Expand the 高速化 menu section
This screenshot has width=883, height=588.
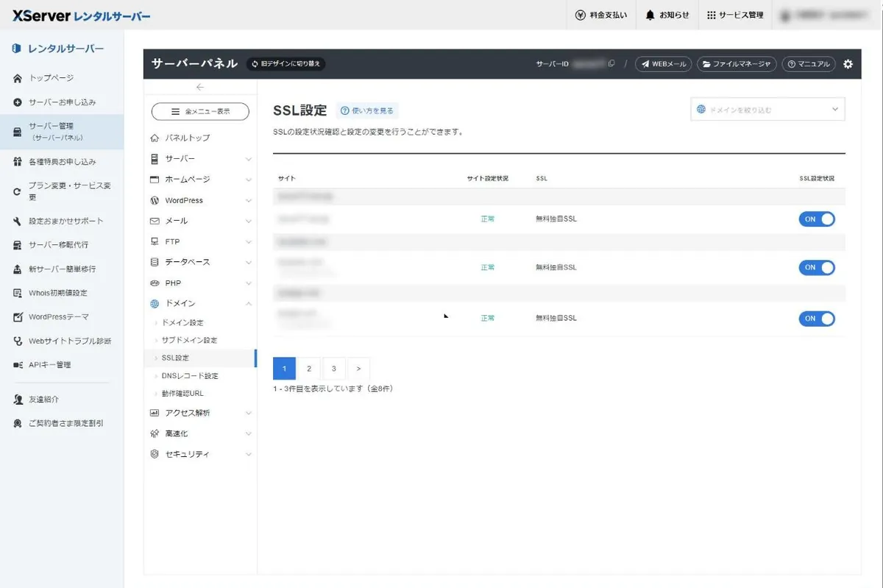tap(200, 433)
